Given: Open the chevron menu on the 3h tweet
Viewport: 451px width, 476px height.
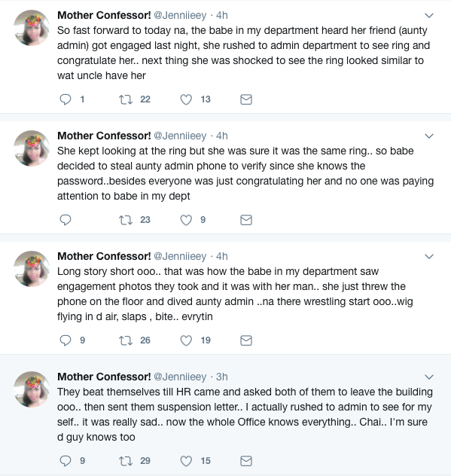Looking at the screenshot, I should pyautogui.click(x=429, y=377).
